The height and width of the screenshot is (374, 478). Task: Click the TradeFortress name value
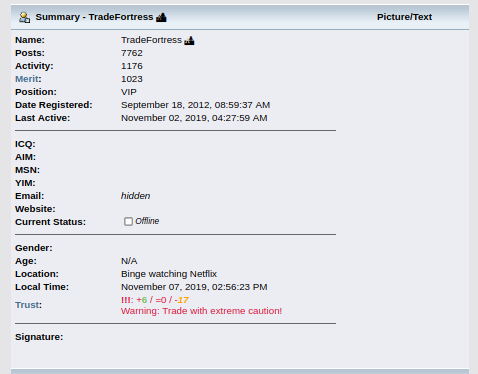(151, 40)
